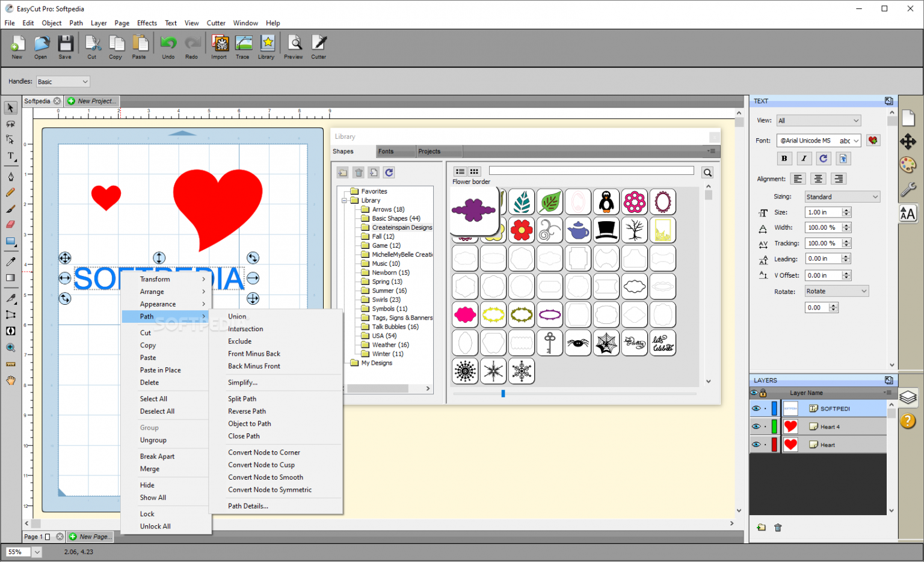This screenshot has height=562, width=924.
Task: Hide the SOFTPEDI layer with eye icon
Action: click(756, 409)
